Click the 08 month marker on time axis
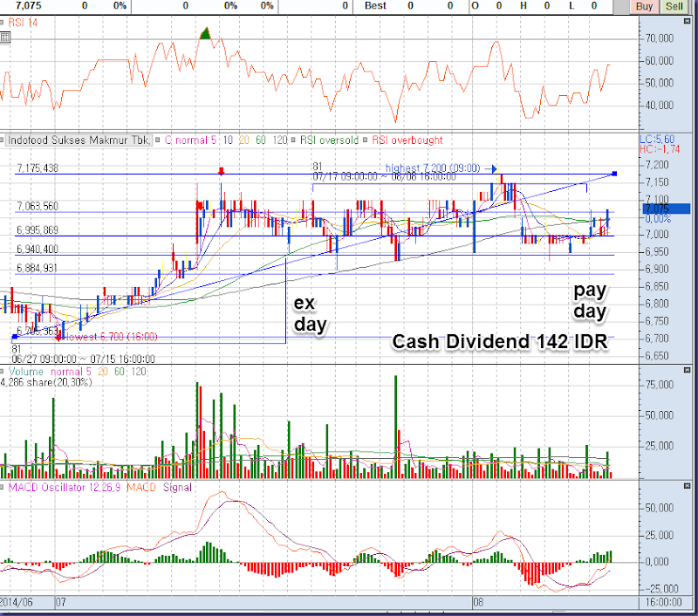 tap(478, 603)
